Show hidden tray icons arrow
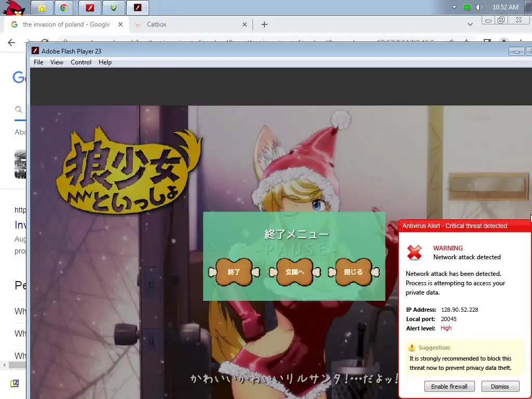This screenshot has width=532, height=399. pyautogui.click(x=454, y=7)
